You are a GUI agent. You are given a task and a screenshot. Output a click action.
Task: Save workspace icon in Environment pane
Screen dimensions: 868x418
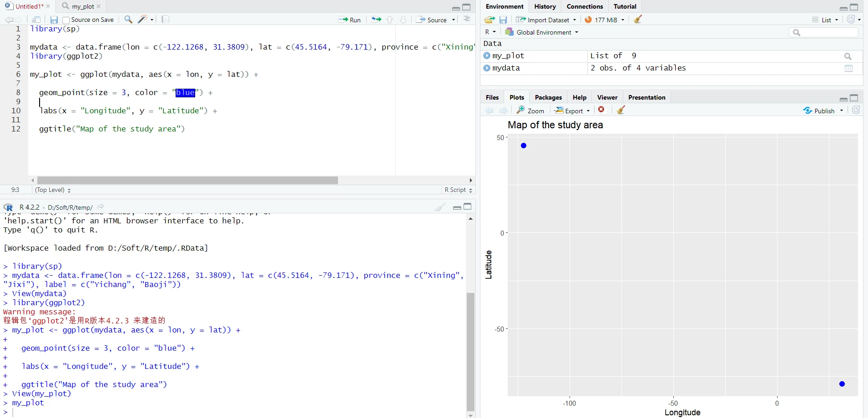pos(503,20)
